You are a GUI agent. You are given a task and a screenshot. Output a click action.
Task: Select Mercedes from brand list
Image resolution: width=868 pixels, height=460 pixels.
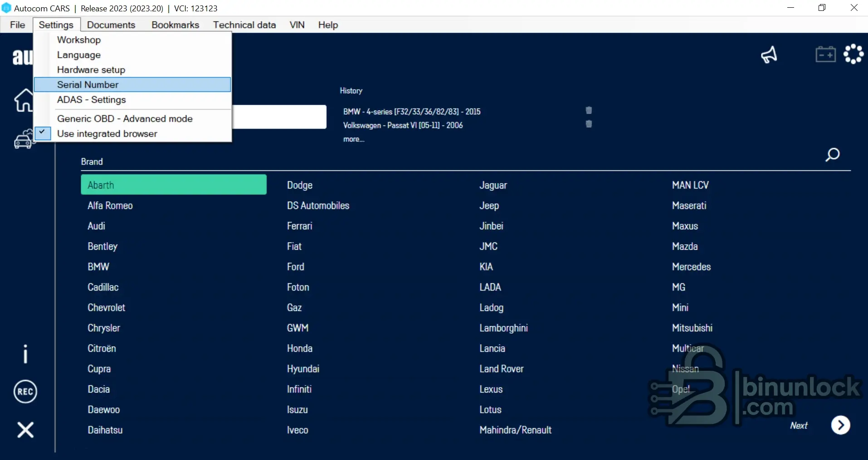[x=691, y=267]
